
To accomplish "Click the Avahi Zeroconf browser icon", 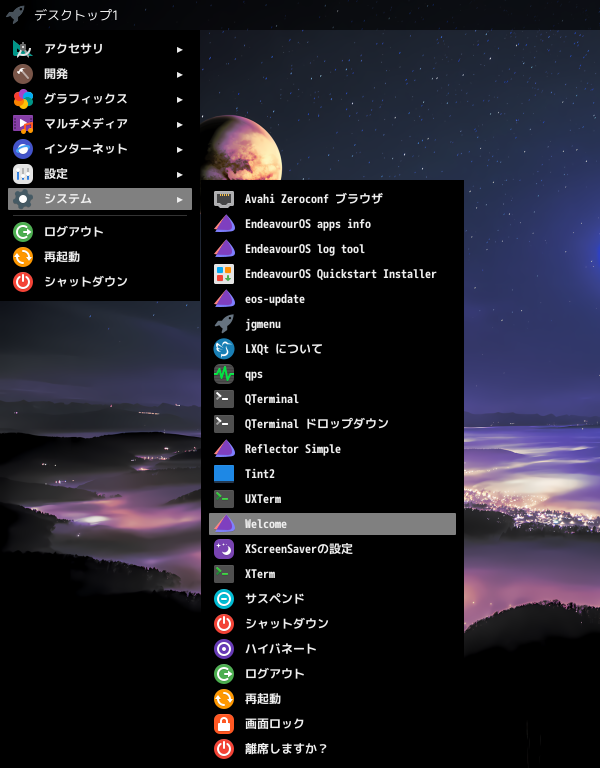I will click(x=224, y=199).
